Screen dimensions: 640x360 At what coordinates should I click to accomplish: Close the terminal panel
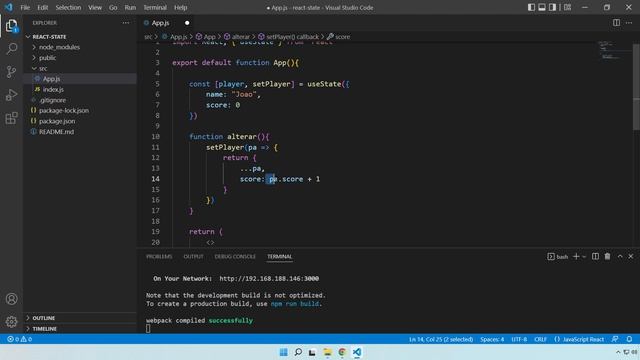click(631, 256)
